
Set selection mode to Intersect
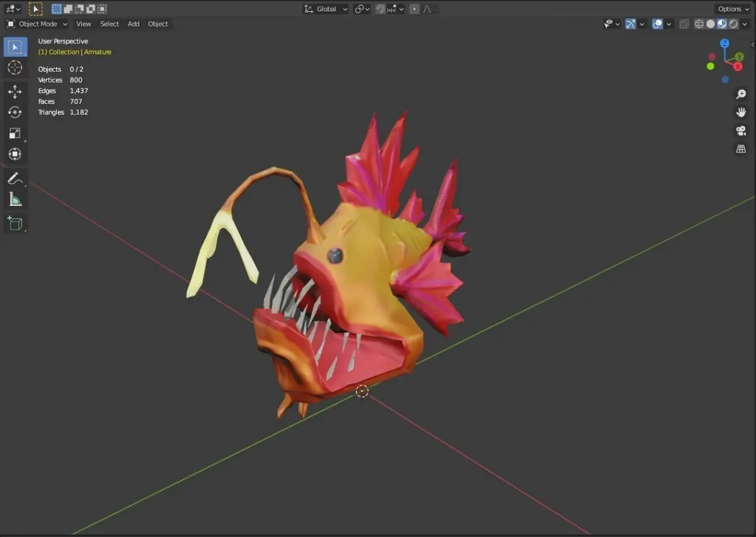[102, 9]
